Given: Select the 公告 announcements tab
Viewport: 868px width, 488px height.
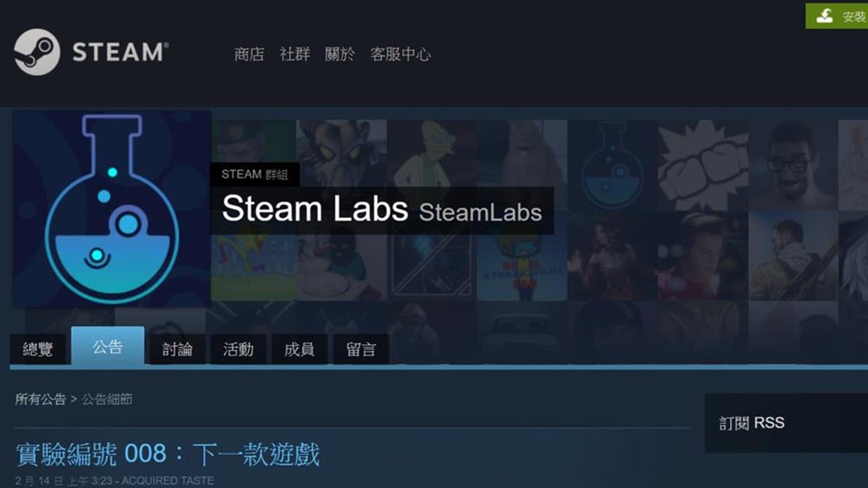Looking at the screenshot, I should [108, 346].
